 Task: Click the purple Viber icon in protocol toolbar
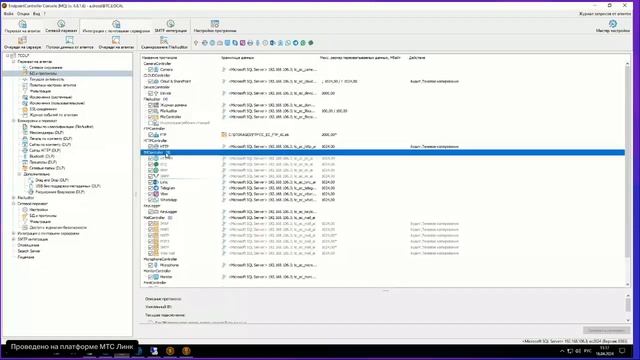(242, 43)
